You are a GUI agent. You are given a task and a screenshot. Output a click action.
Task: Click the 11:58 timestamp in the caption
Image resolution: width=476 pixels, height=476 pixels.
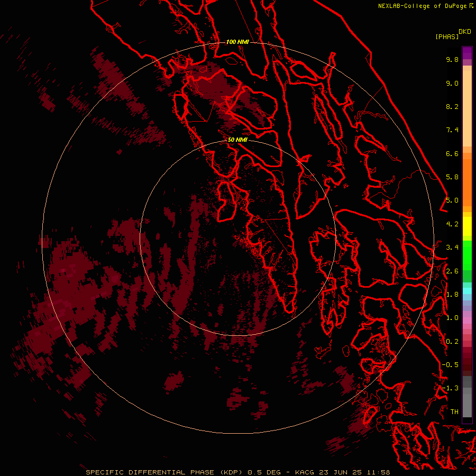[379, 472]
